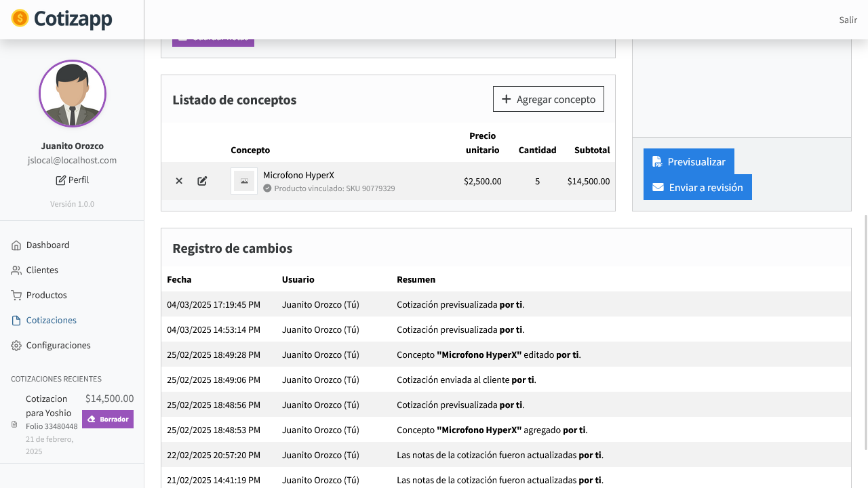Image resolution: width=868 pixels, height=488 pixels.
Task: Click the Clientes people icon
Action: 16,270
